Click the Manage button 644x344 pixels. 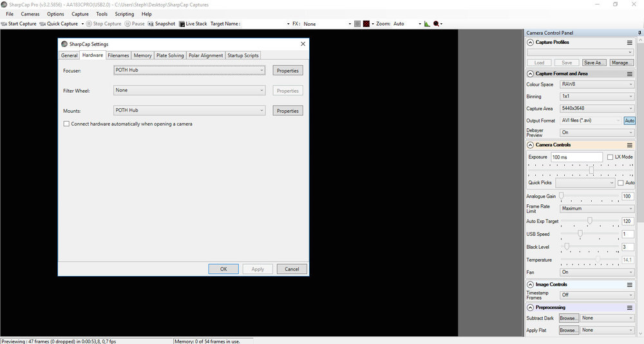click(x=621, y=63)
